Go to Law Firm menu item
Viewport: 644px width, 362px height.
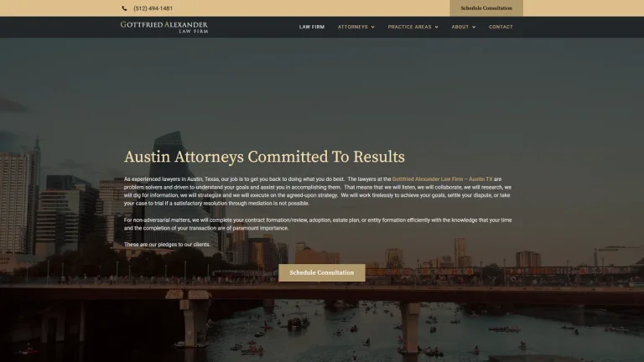[x=312, y=27]
